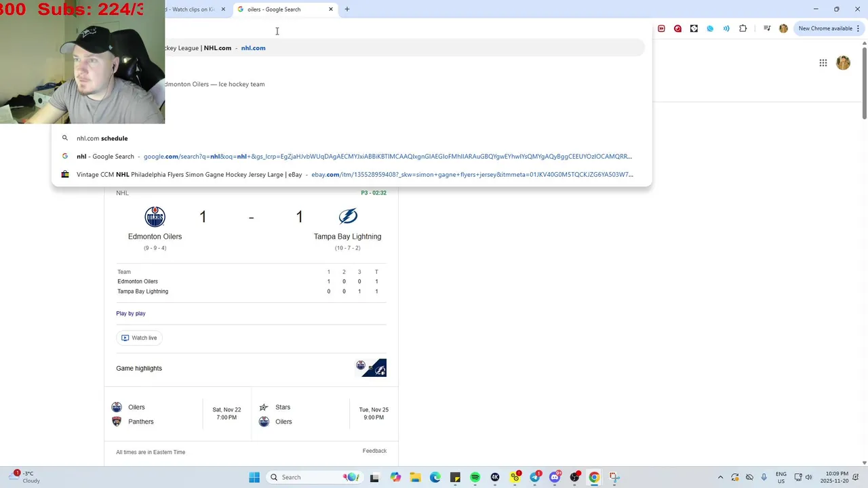Open Spotify from the taskbar

tap(475, 477)
